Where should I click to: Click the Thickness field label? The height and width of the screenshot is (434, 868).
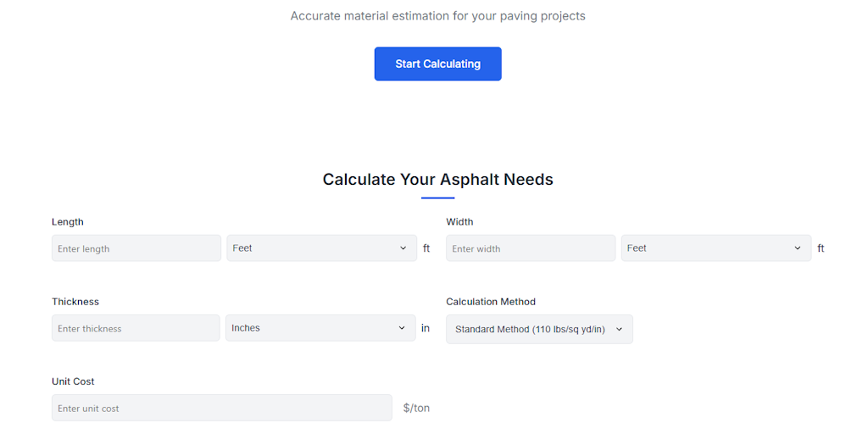75,302
